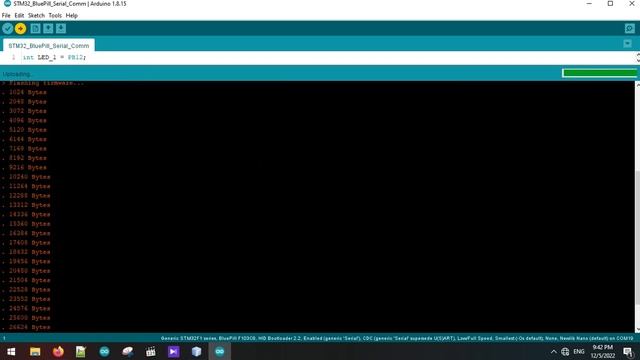This screenshot has height=360, width=640.
Task: Click code line 'int LED_1 = PB12;'
Action: click(54, 58)
